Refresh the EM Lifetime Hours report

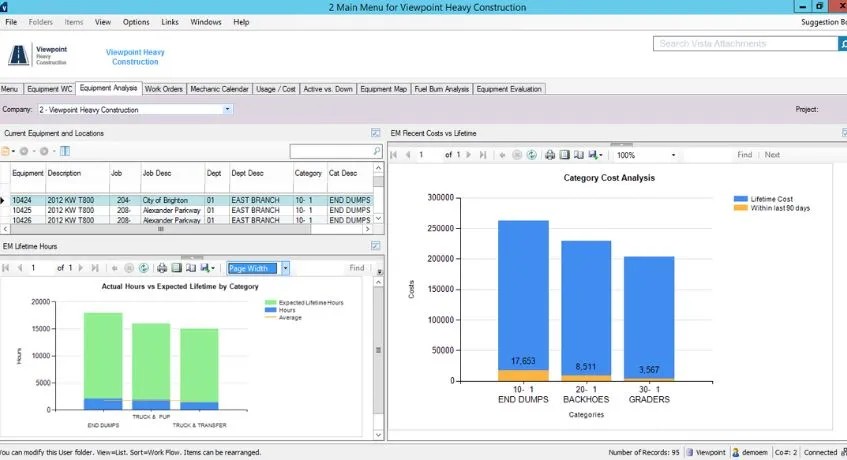pyautogui.click(x=143, y=268)
